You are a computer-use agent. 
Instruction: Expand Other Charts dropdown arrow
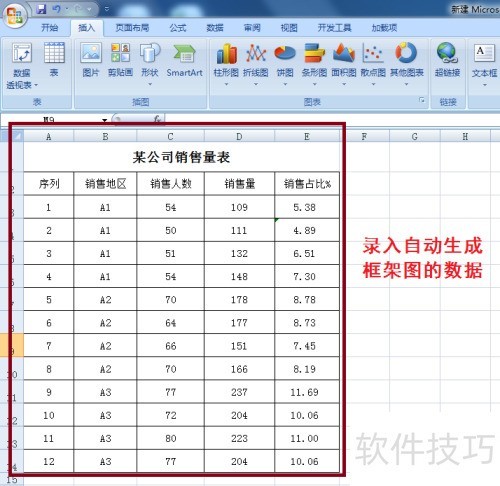point(406,85)
